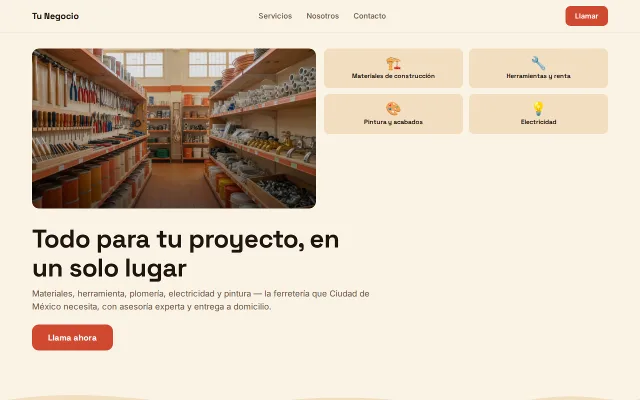Go to the Nosotros section
The height and width of the screenshot is (400, 640).
point(322,16)
